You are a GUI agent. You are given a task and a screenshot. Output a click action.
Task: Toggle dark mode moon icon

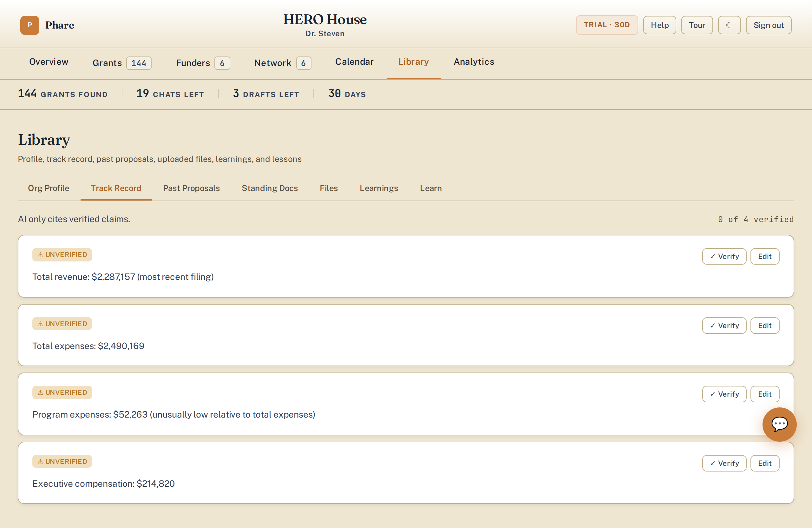pos(729,25)
